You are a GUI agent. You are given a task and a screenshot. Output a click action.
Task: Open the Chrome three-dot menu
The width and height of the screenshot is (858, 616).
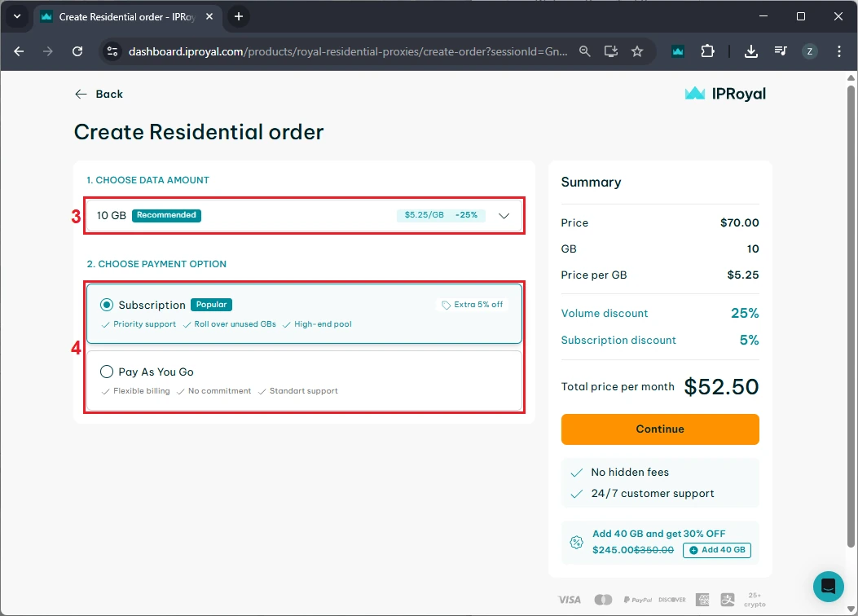point(839,51)
